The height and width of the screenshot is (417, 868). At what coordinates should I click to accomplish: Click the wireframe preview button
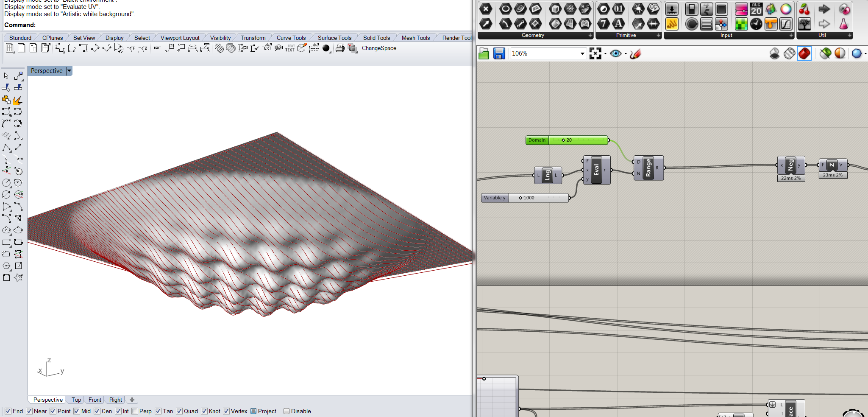coord(789,53)
